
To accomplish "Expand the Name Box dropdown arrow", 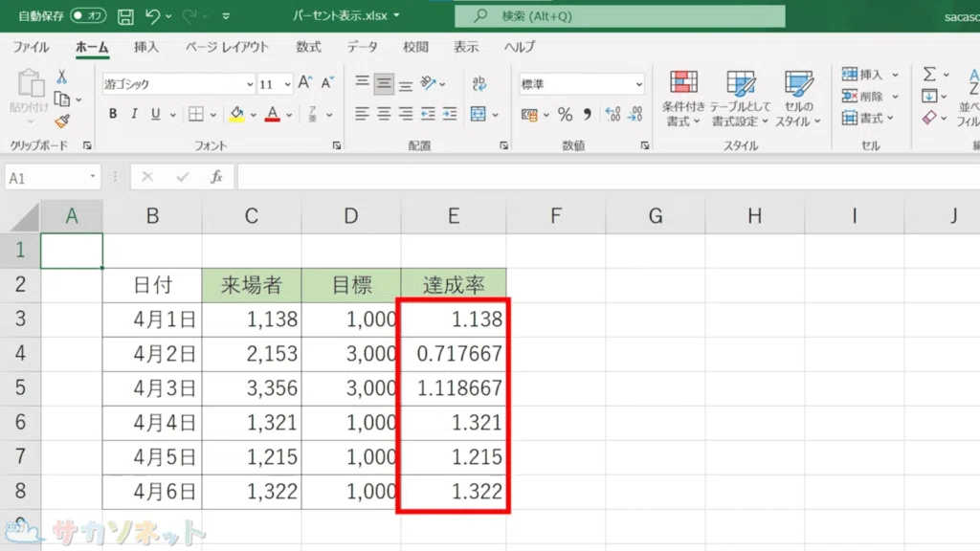I will [93, 177].
